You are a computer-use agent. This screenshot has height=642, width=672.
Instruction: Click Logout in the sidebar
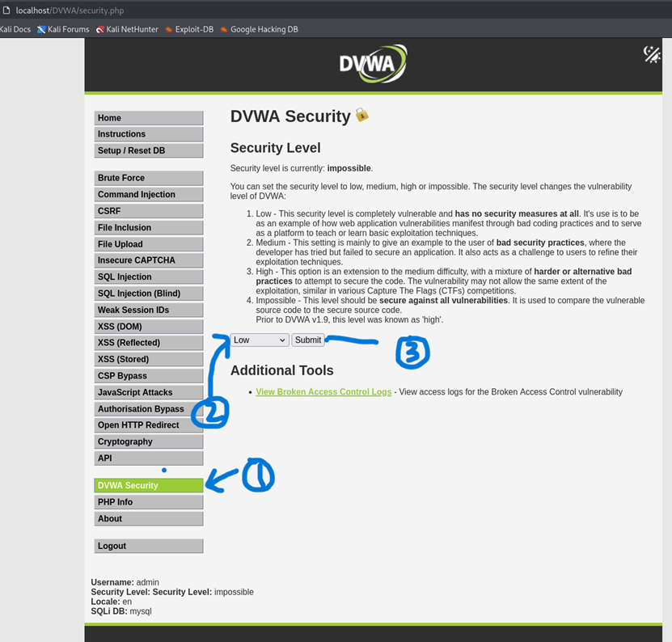tap(148, 547)
